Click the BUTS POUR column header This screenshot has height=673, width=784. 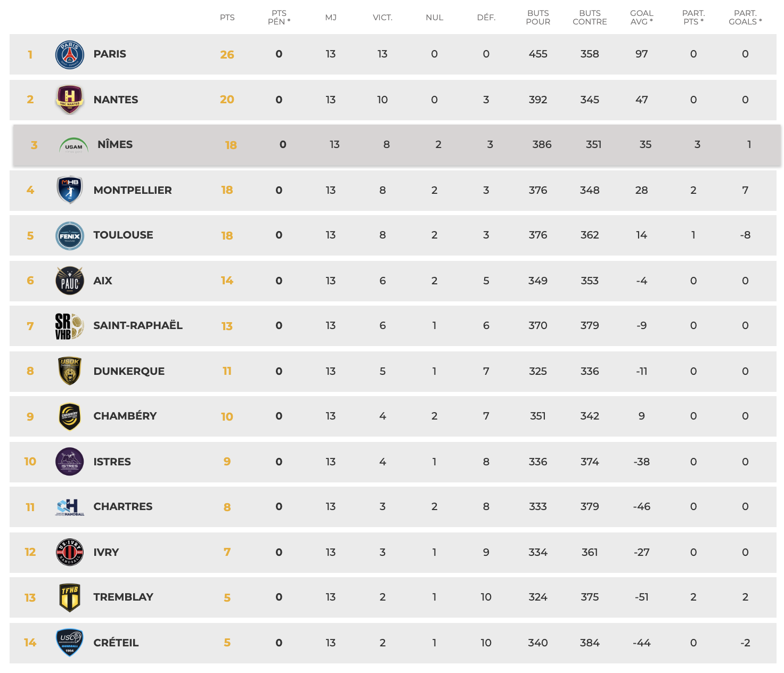point(538,18)
